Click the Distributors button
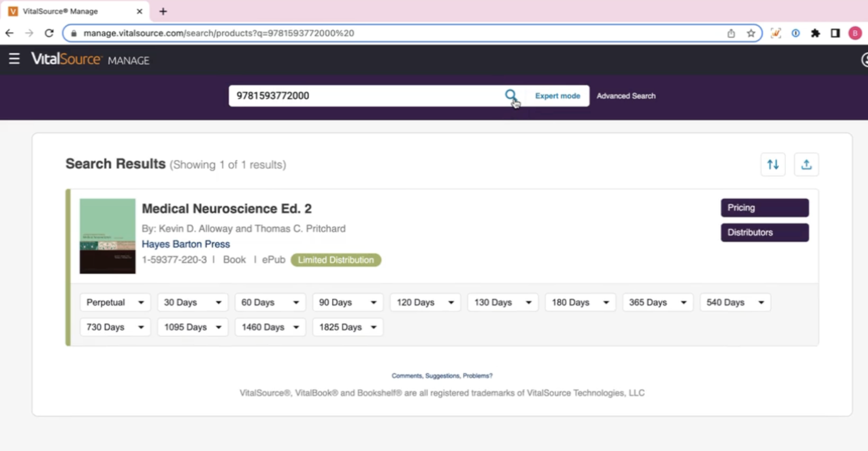Image resolution: width=868 pixels, height=451 pixels. point(765,233)
